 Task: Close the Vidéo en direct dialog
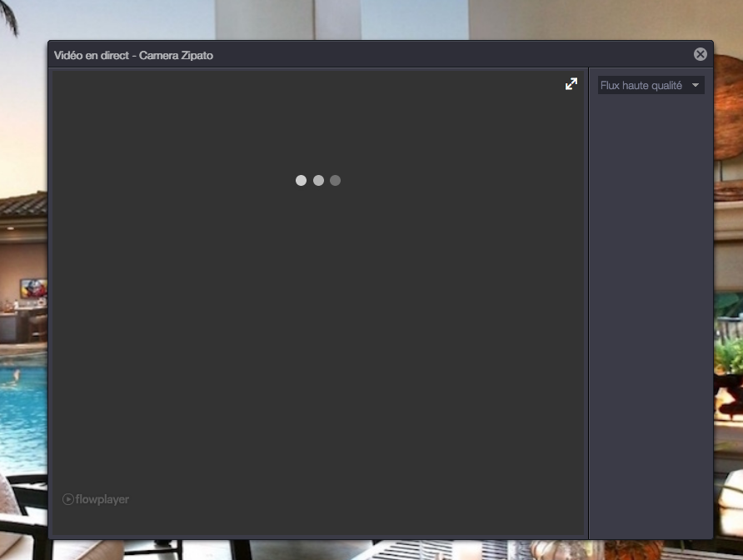701,54
